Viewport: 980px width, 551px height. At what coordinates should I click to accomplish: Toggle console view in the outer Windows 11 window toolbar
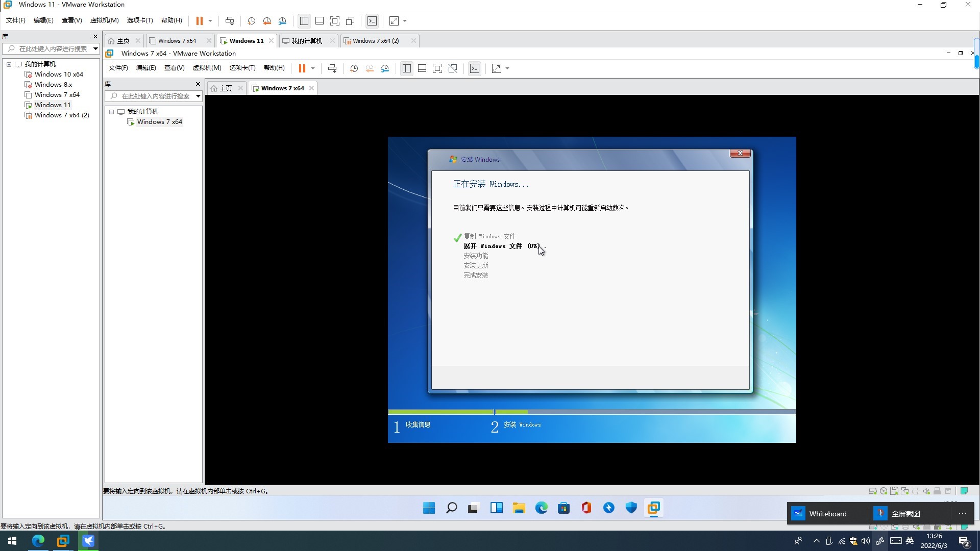(x=373, y=21)
